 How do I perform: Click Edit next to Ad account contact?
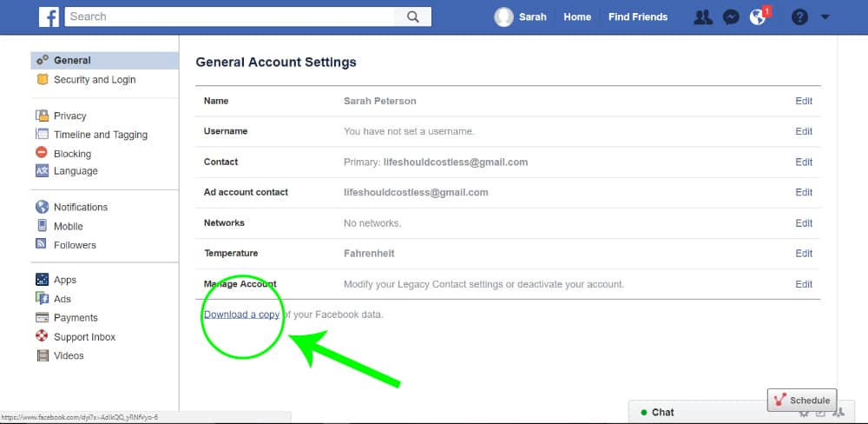point(804,192)
